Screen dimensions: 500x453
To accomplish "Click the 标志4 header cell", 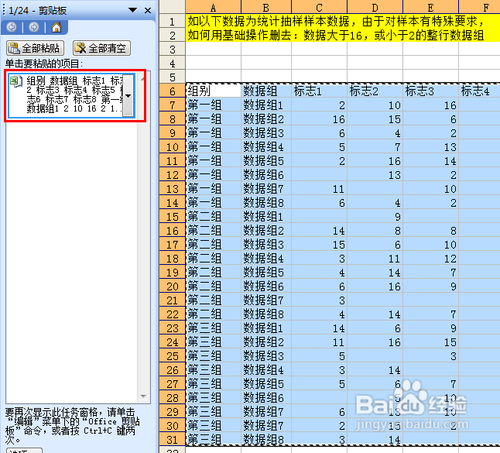I will [x=479, y=91].
